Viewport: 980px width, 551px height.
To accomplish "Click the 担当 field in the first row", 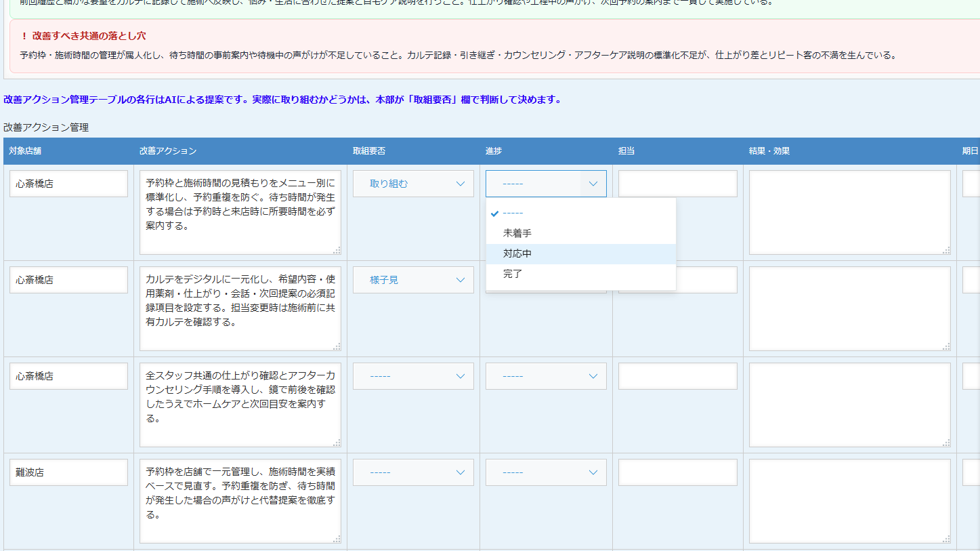I will pyautogui.click(x=678, y=184).
